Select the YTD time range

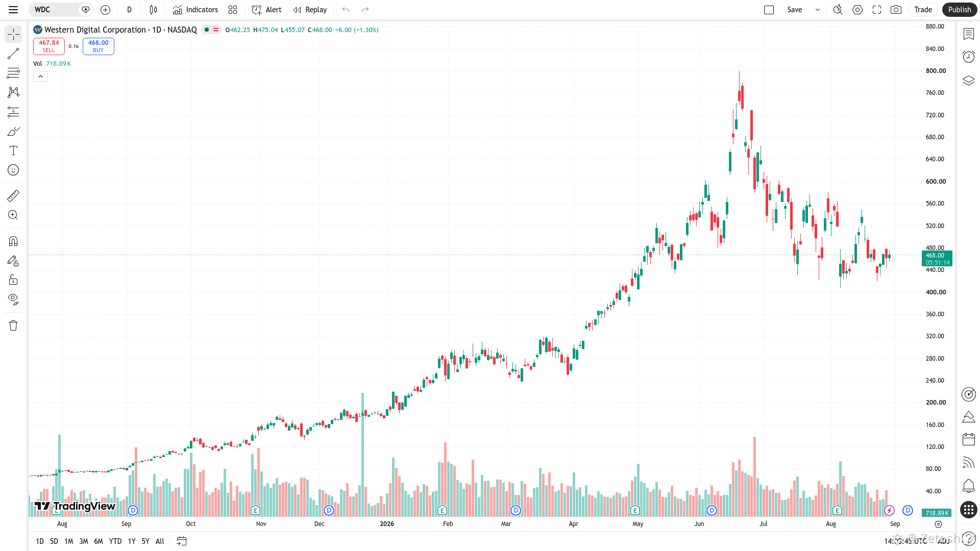(115, 541)
